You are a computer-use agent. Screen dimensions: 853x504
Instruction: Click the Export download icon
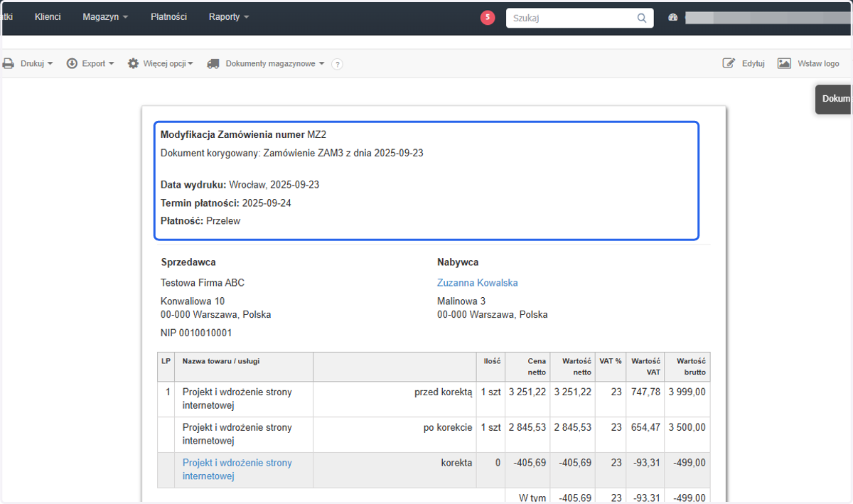pos(72,63)
